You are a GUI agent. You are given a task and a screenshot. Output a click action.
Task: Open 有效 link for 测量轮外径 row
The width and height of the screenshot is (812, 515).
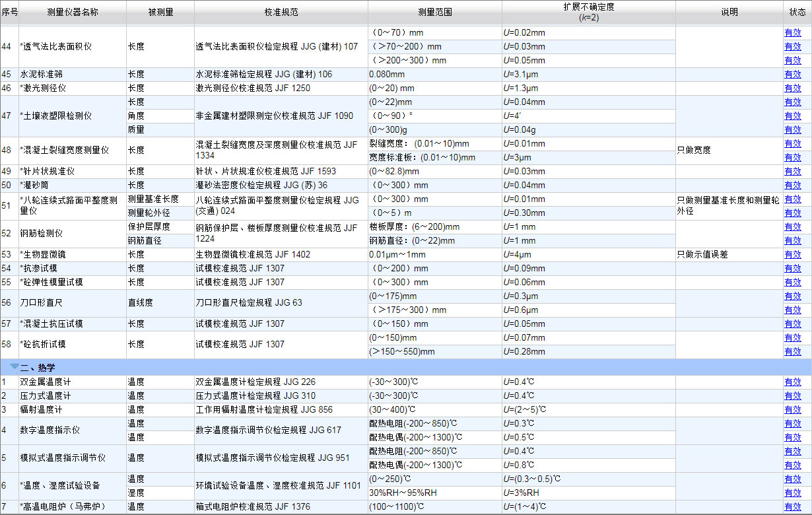pos(792,213)
